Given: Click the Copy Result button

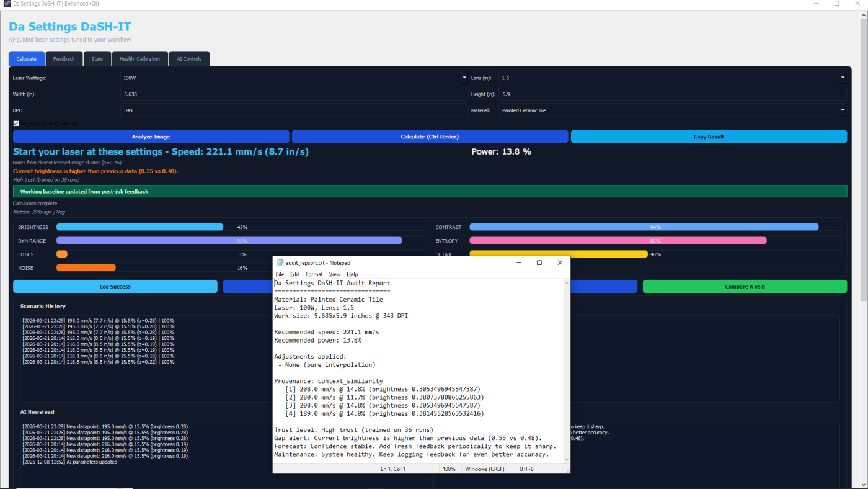Looking at the screenshot, I should [708, 137].
